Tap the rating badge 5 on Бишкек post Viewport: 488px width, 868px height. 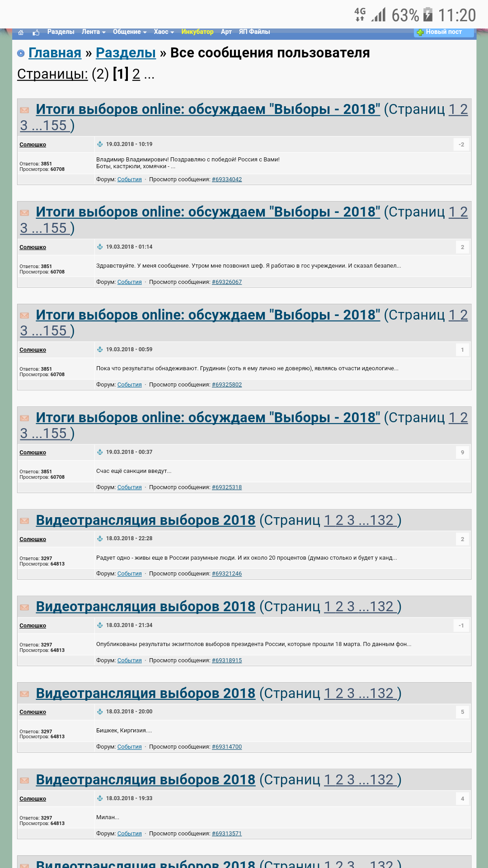tap(462, 712)
